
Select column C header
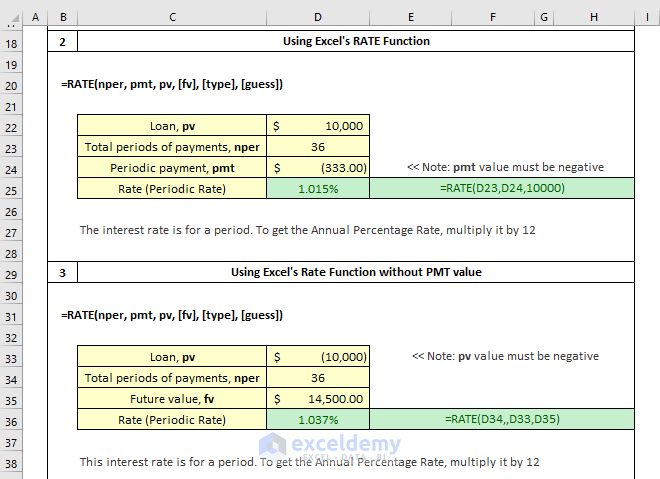pos(172,17)
